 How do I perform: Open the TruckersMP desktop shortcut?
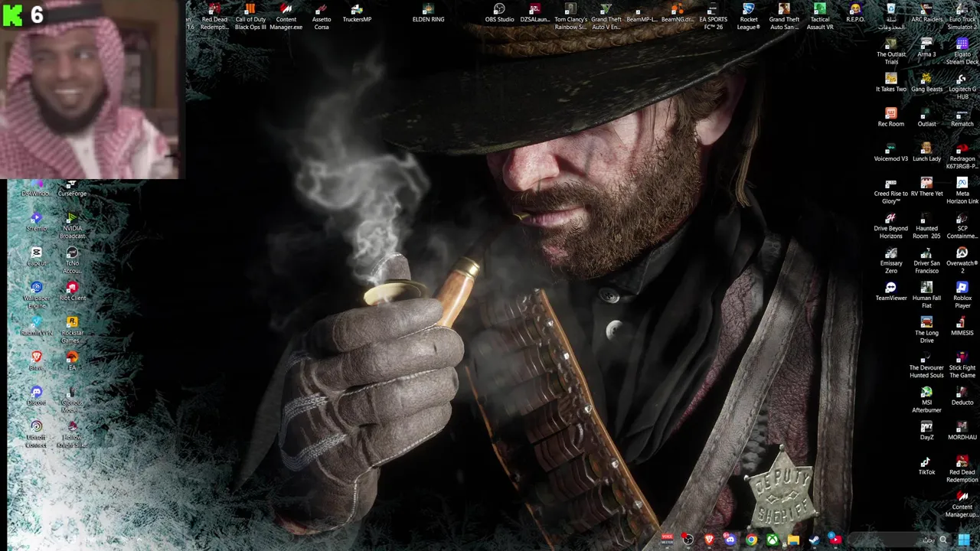click(357, 14)
